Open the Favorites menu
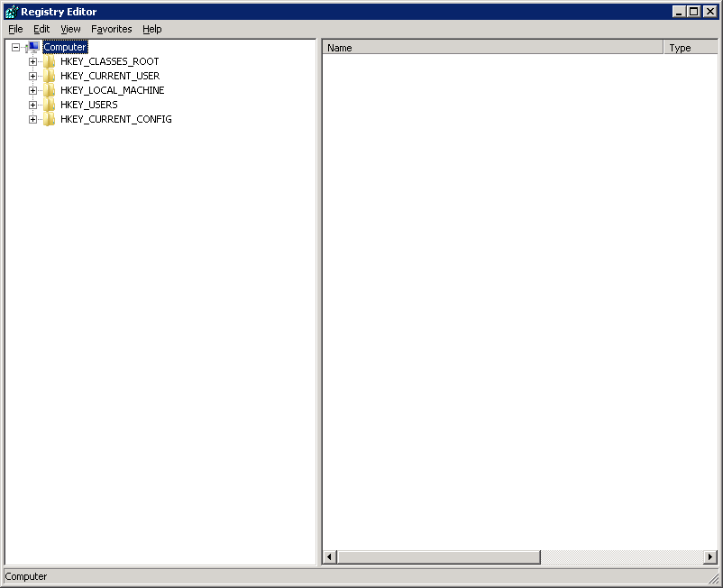 coord(112,29)
